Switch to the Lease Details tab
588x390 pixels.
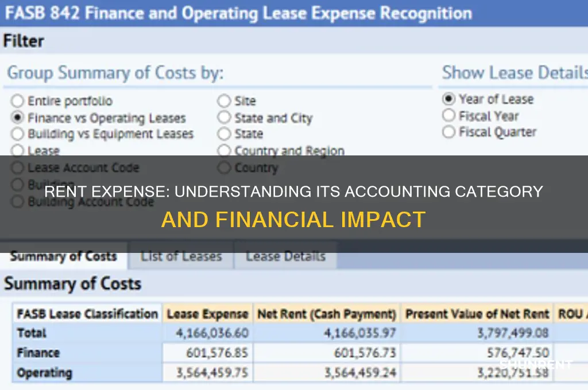tap(285, 256)
